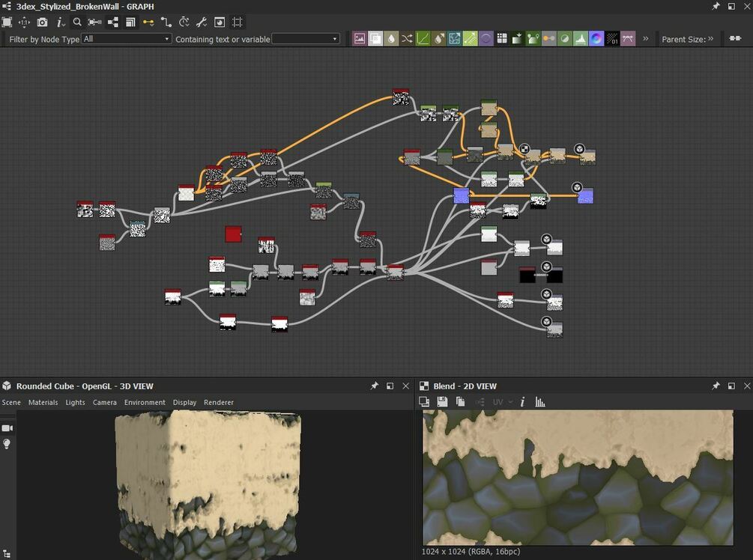753x560 pixels.
Task: Open the Materials menu in 3D view
Action: (43, 402)
